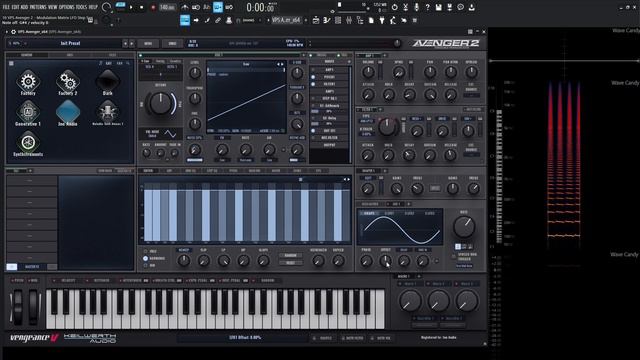Select the Factory 2 preset bank icon
Screen dimensions: 640x360
click(67, 82)
